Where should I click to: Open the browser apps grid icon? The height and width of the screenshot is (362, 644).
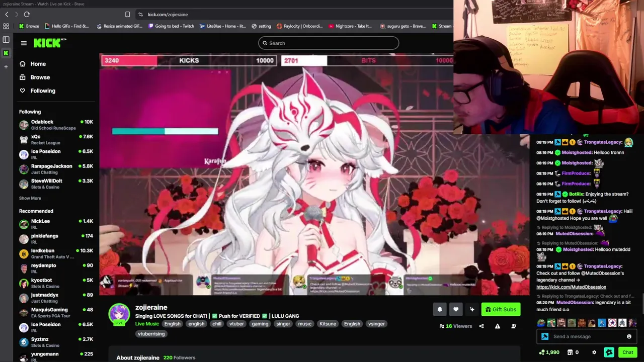(x=6, y=26)
